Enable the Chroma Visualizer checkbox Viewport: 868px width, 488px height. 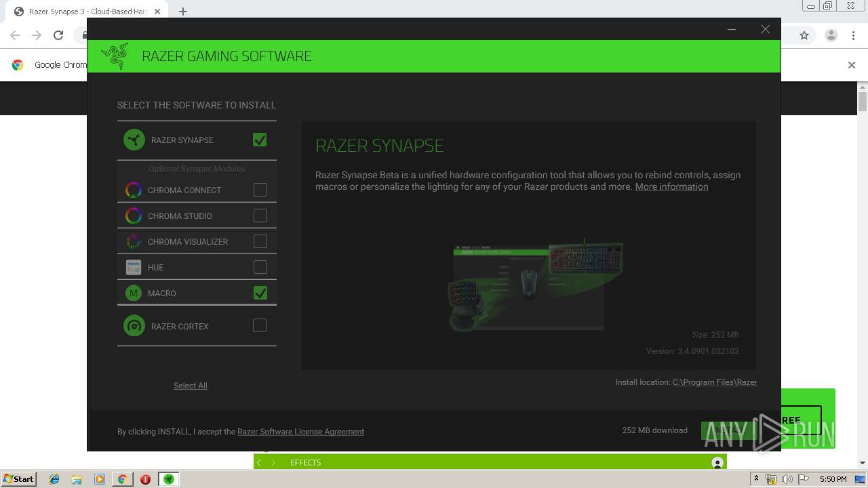pos(260,241)
